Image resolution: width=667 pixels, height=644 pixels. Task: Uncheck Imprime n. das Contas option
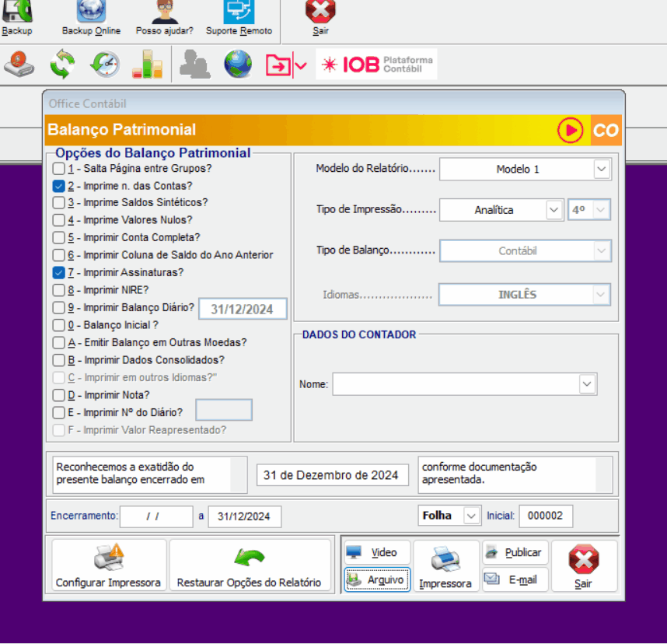(x=59, y=186)
